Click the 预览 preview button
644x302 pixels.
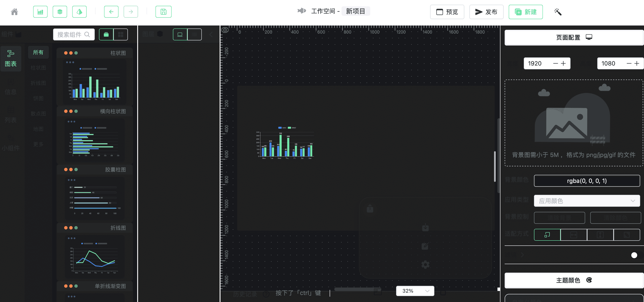(x=447, y=12)
